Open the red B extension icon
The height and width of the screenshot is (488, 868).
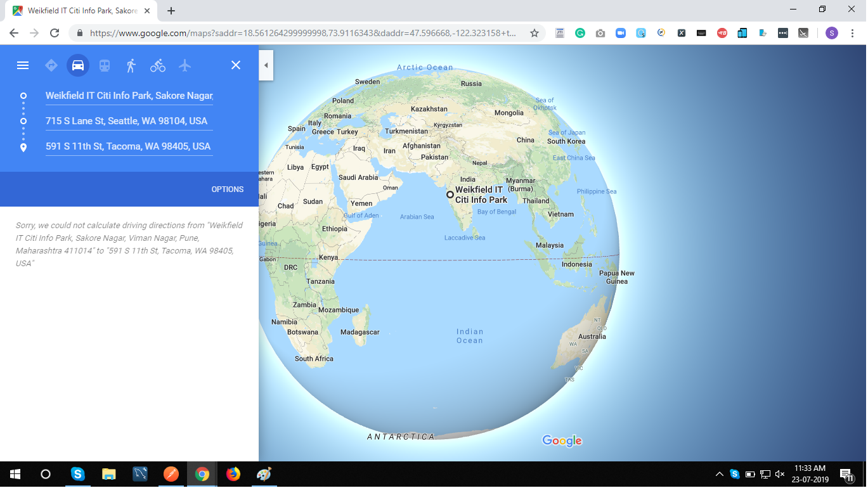[722, 33]
